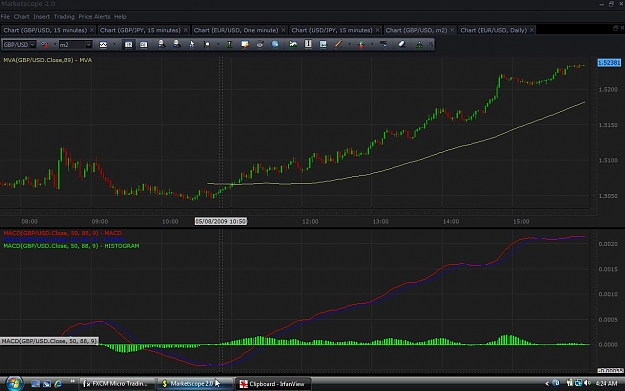Open the Help menu

click(x=120, y=17)
